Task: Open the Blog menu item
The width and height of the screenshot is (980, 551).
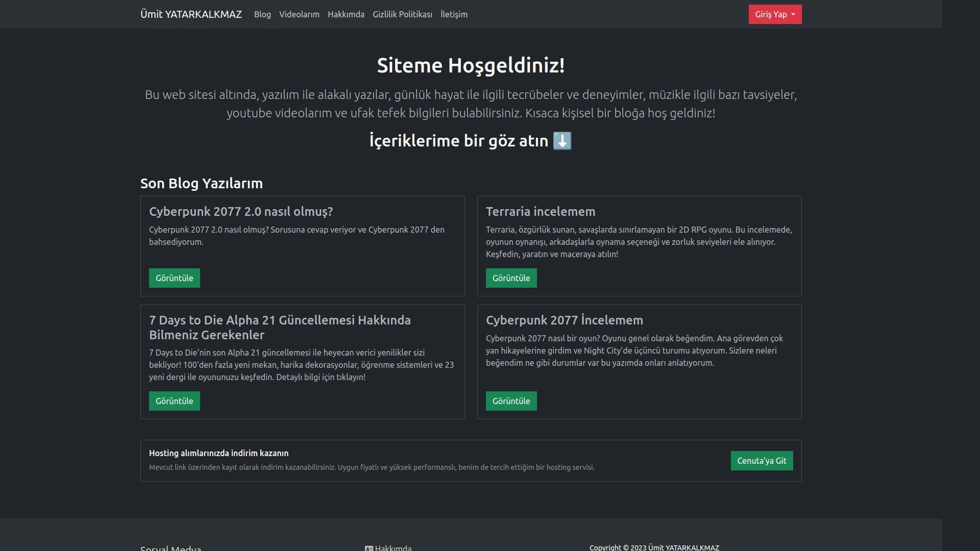Action: [x=262, y=14]
